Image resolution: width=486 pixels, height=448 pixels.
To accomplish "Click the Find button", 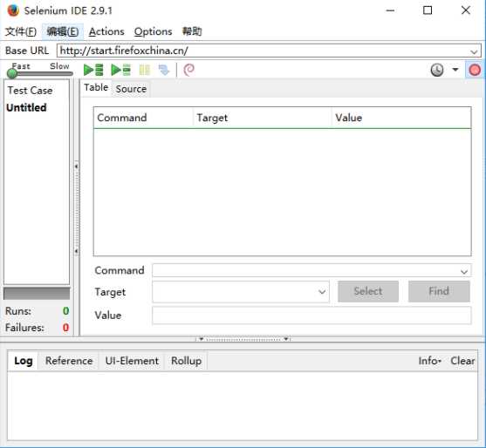I will [439, 291].
